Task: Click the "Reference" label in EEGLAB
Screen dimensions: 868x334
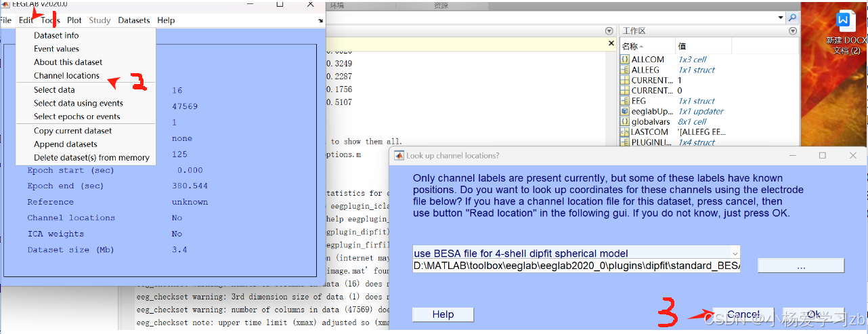Action: [x=50, y=202]
